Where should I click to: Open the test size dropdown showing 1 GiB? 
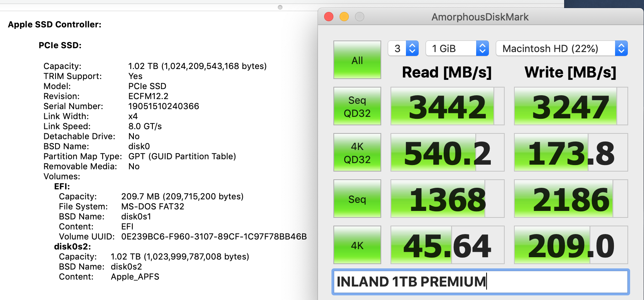(457, 48)
